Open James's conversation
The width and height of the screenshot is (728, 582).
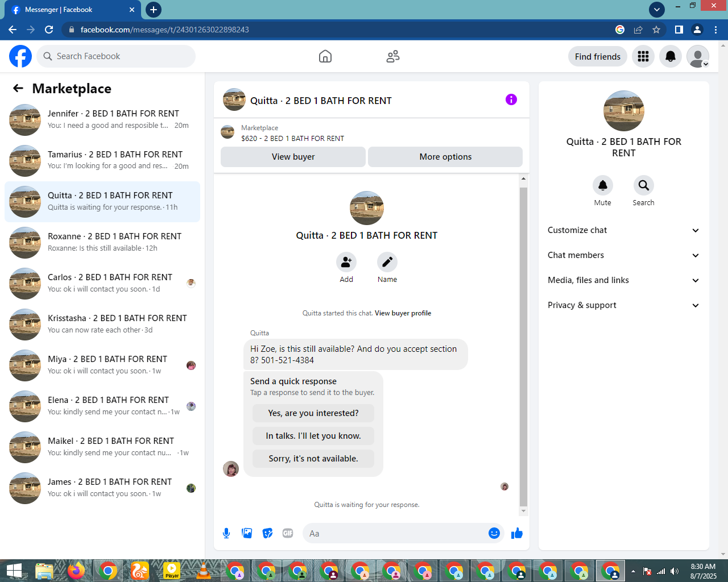point(102,488)
